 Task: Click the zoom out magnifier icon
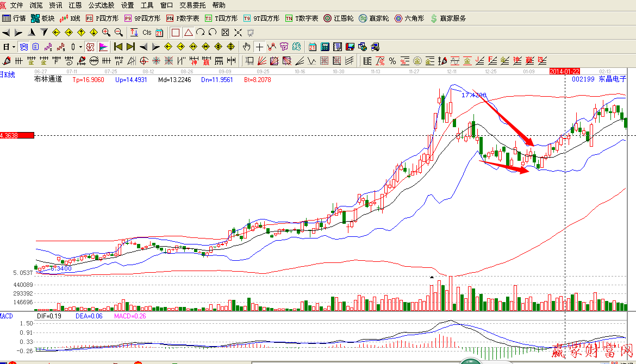tap(118, 32)
